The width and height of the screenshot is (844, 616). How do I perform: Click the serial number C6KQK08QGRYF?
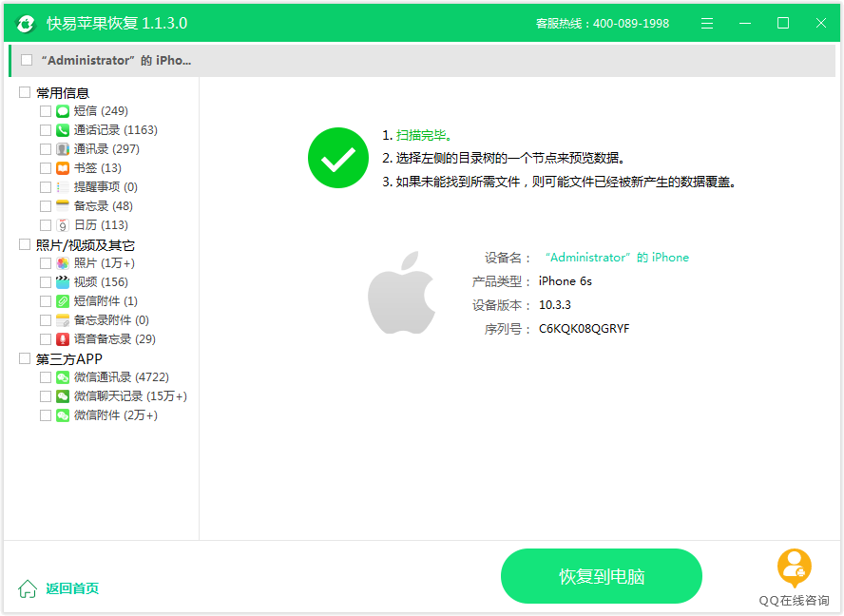pos(584,329)
